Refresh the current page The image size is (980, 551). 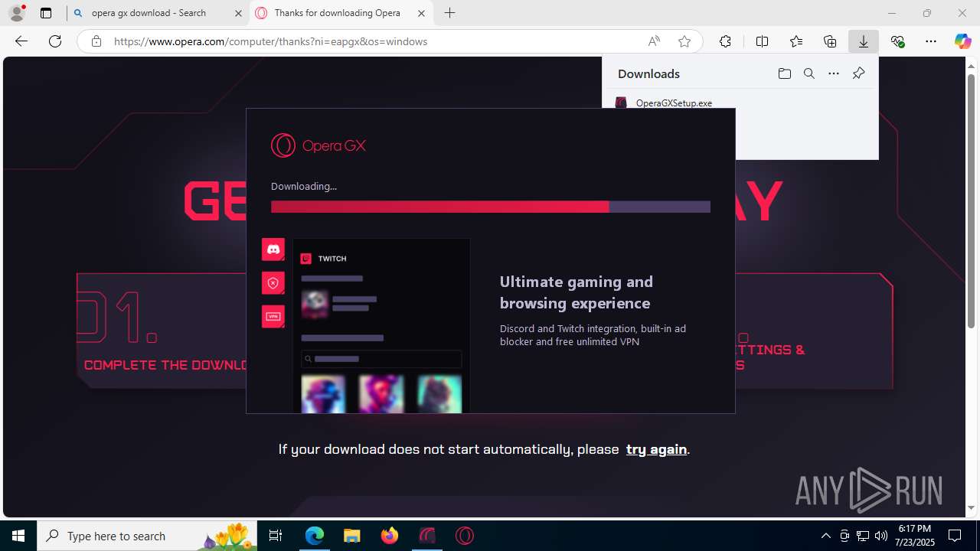click(x=55, y=41)
